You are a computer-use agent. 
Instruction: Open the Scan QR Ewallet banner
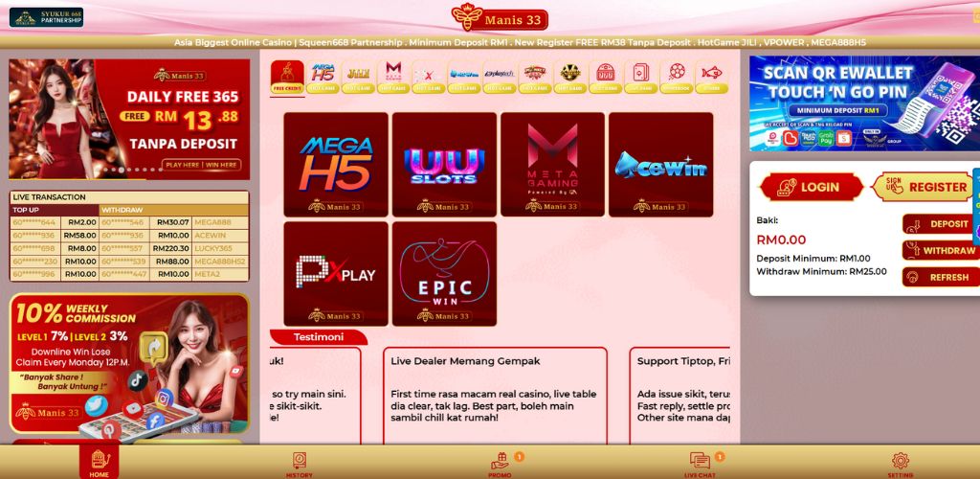click(x=864, y=103)
